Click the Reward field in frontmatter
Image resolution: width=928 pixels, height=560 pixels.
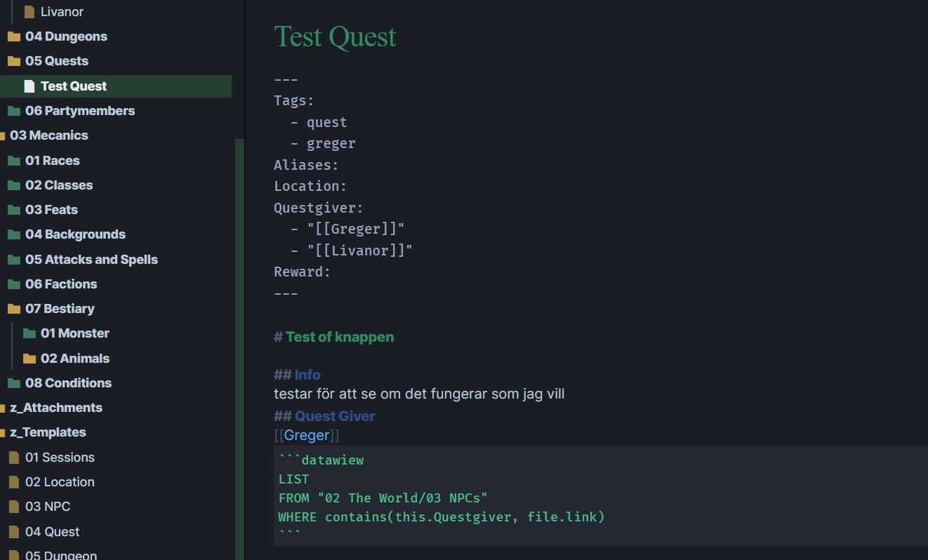point(302,272)
